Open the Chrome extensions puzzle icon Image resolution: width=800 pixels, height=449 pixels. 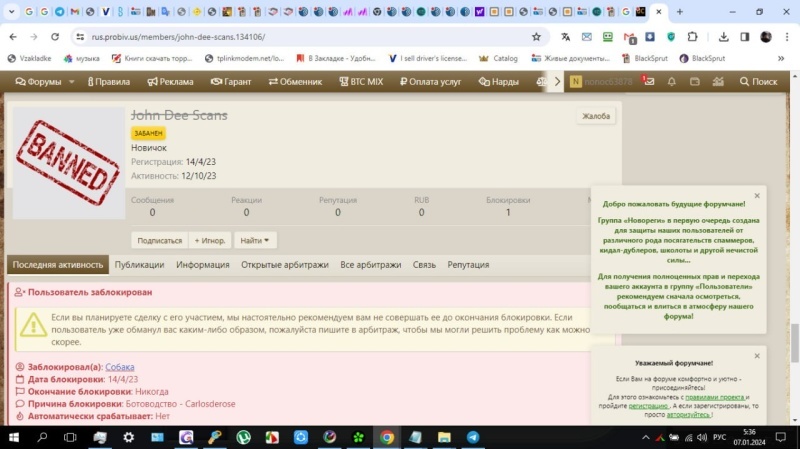coord(692,37)
